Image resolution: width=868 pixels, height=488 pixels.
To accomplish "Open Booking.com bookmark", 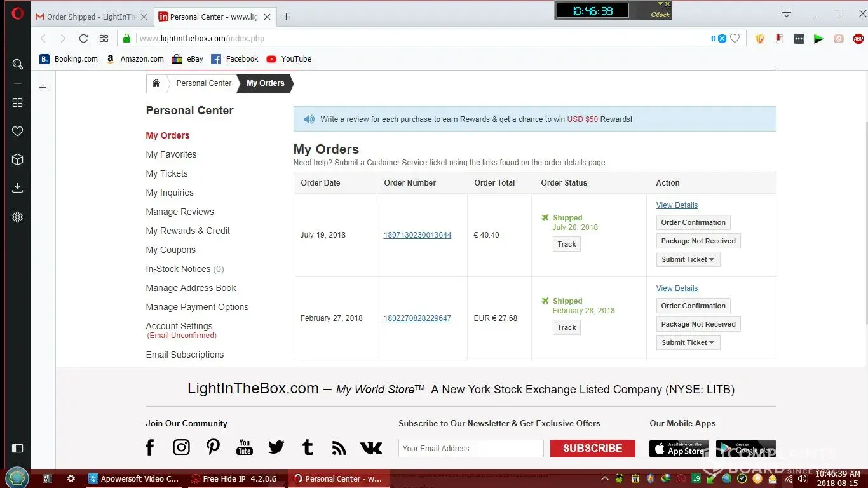I will tap(69, 59).
